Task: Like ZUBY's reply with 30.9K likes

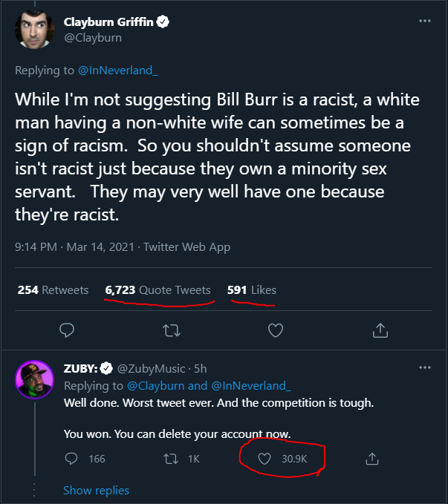Action: click(x=264, y=459)
